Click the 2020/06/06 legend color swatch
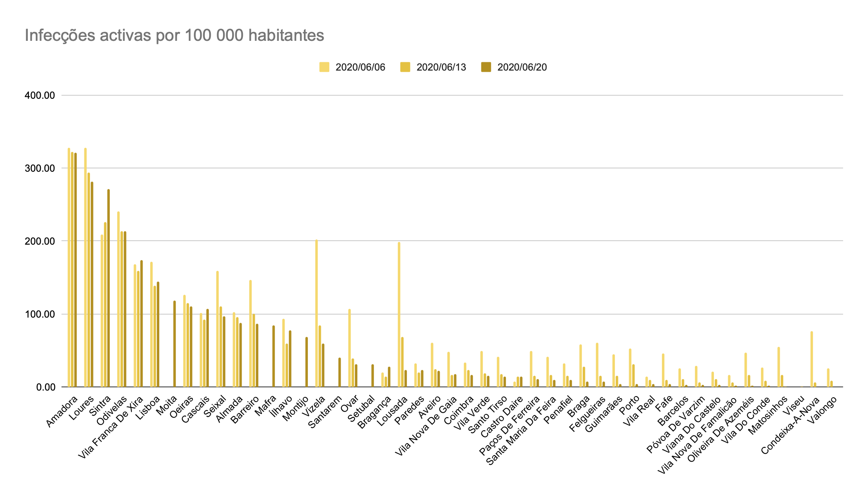This screenshot has width=868, height=498. click(324, 67)
